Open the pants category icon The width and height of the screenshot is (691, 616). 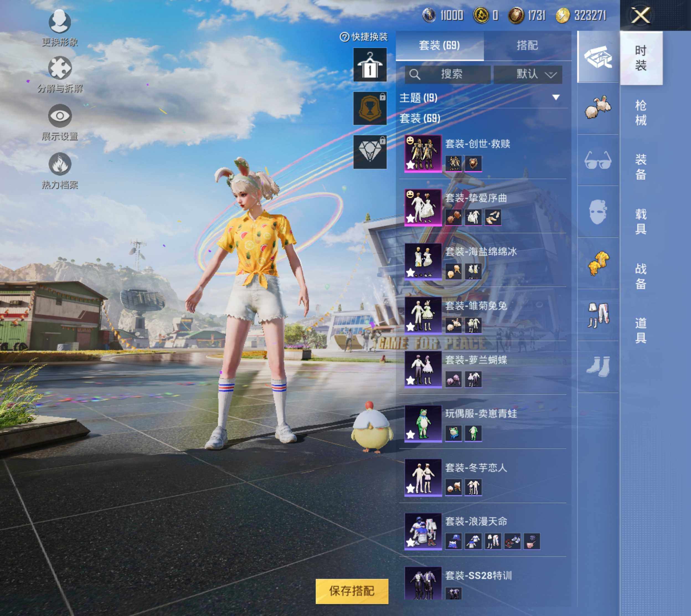click(x=598, y=315)
